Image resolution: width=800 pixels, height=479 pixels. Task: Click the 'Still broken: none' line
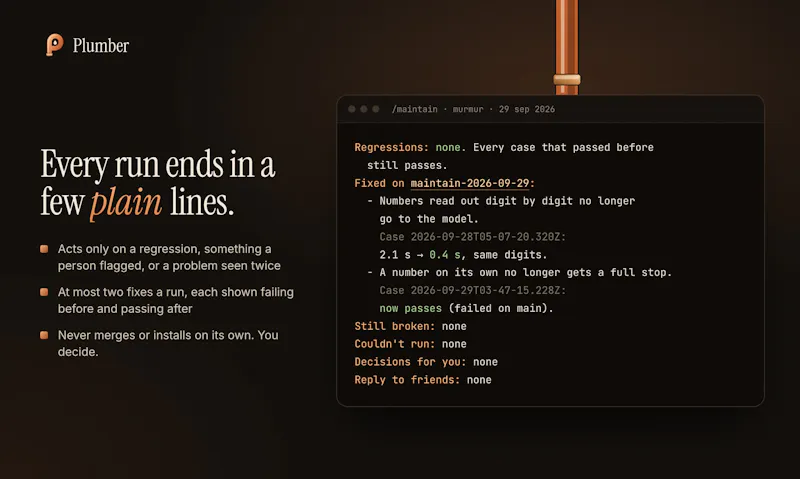pos(411,326)
